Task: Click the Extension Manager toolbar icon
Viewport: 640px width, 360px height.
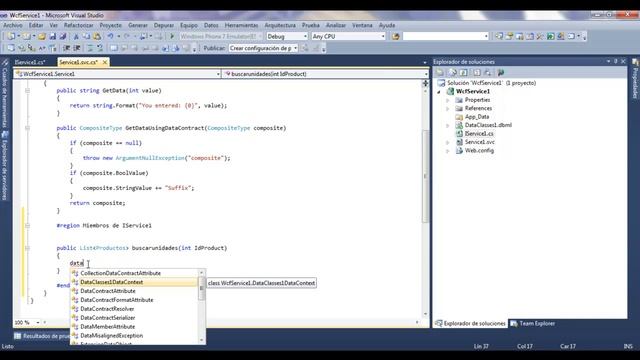Action: [561, 36]
